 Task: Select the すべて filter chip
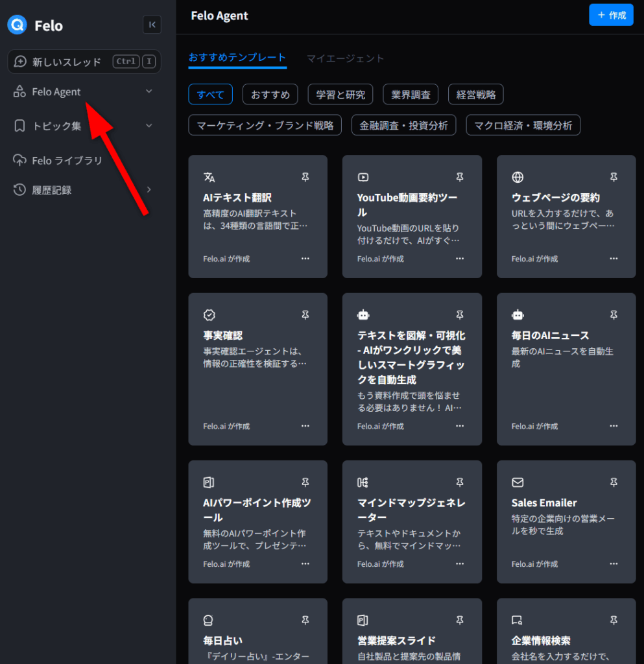pos(210,94)
